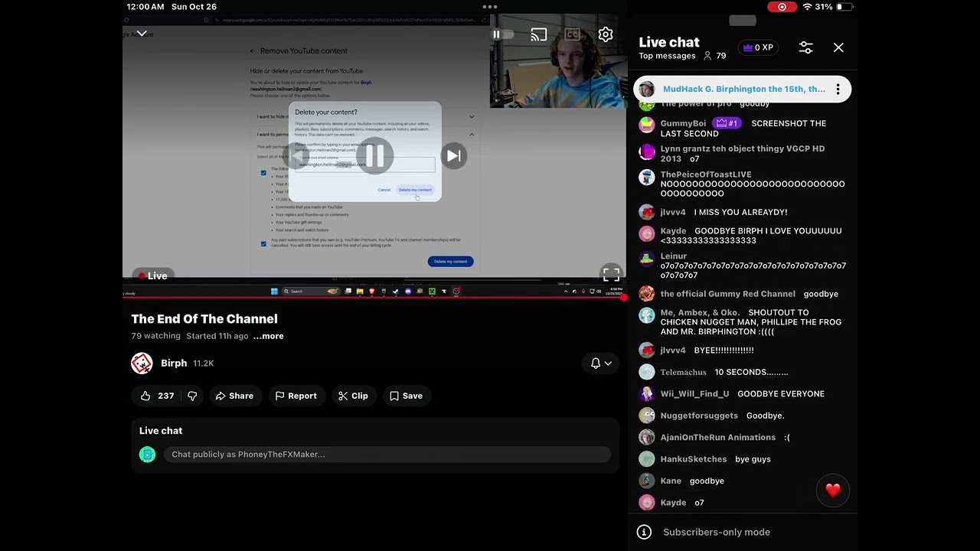Image resolution: width=980 pixels, height=551 pixels.
Task: Save video to playlist
Action: [x=406, y=396]
